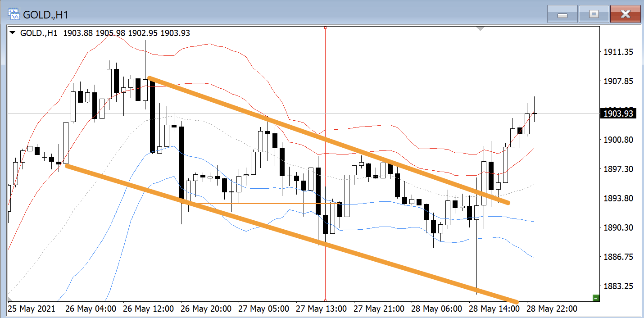Screen dimensions: 644x318
Task: Click the chart window icon in title bar
Action: 14,14
